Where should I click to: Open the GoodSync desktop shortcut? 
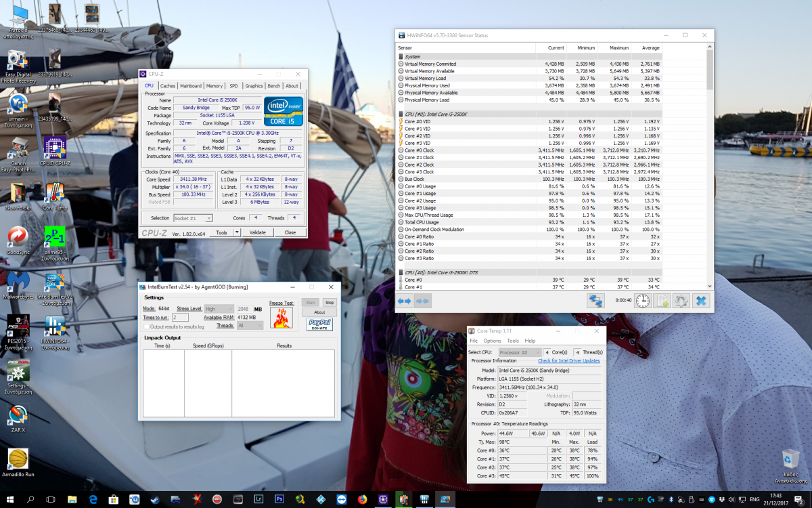pyautogui.click(x=18, y=240)
